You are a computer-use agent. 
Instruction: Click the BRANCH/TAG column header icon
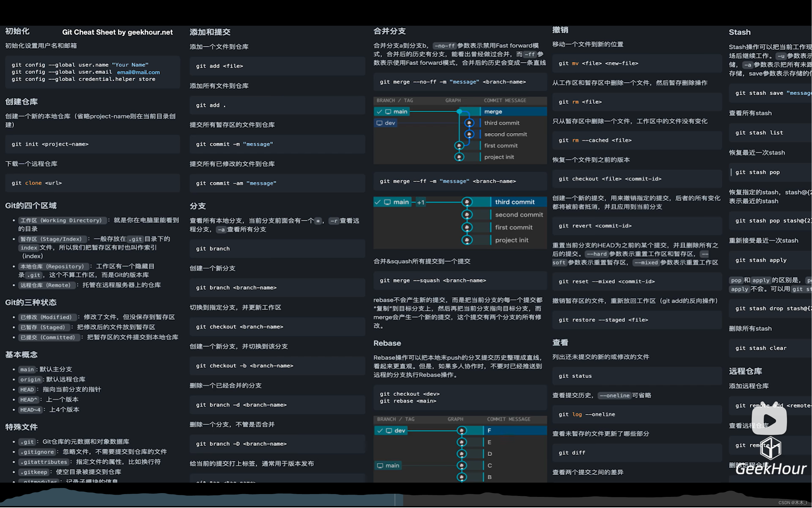[x=393, y=100]
